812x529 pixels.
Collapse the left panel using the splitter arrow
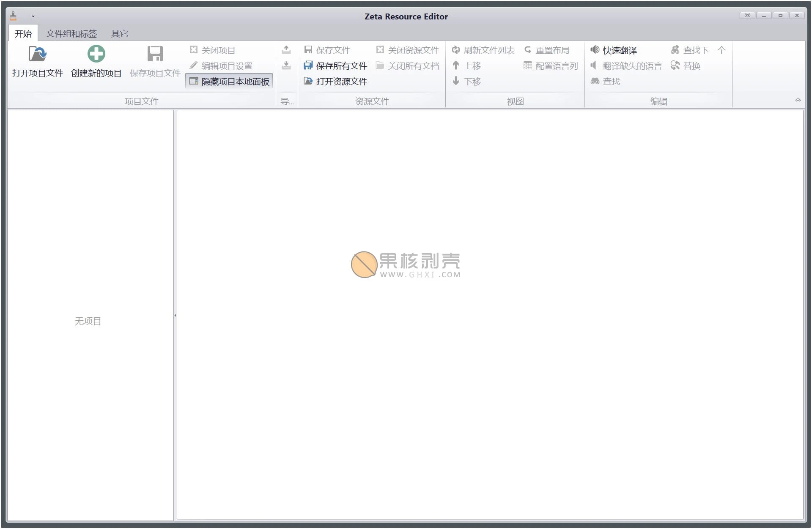tap(175, 315)
